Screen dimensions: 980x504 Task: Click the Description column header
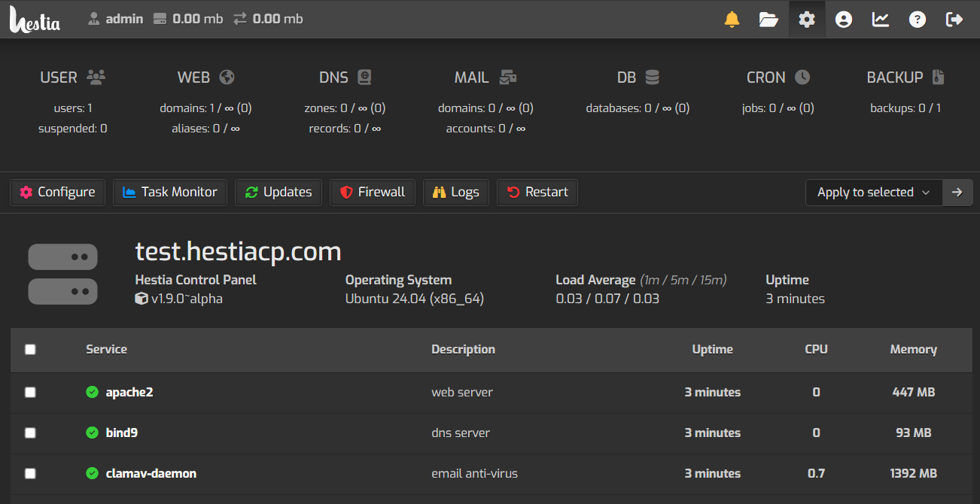(463, 349)
